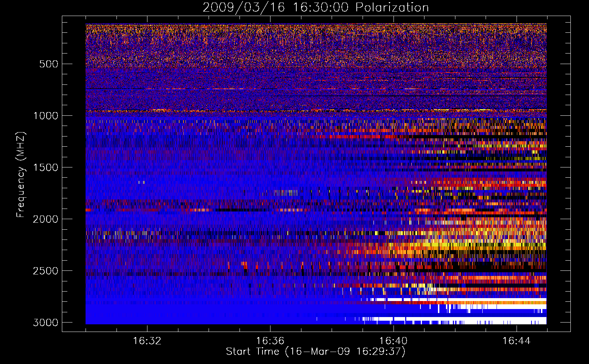Click the 2500 frequency tick label

click(46, 271)
